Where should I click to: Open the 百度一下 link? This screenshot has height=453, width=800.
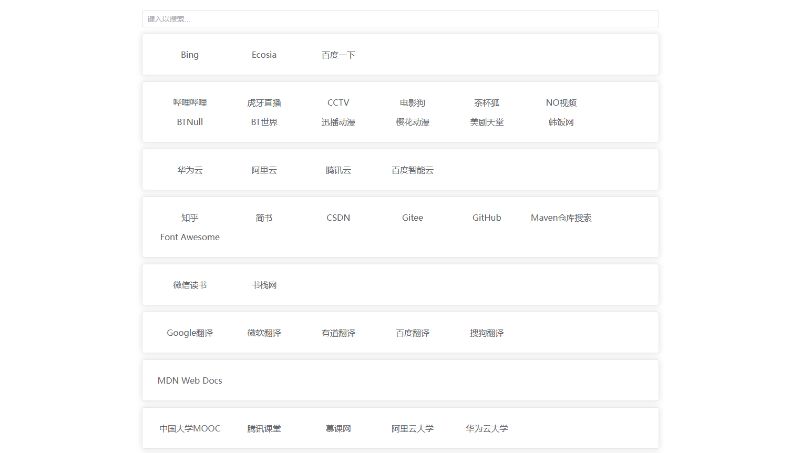tap(338, 55)
